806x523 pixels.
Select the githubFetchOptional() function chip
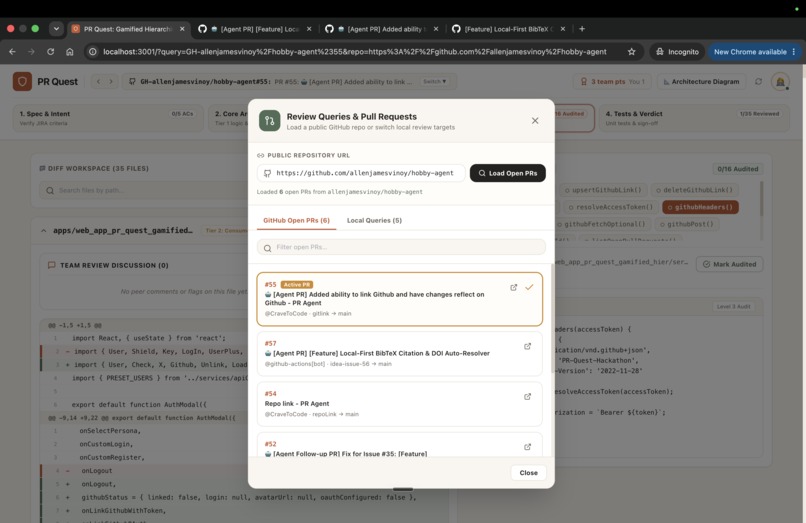pos(604,224)
